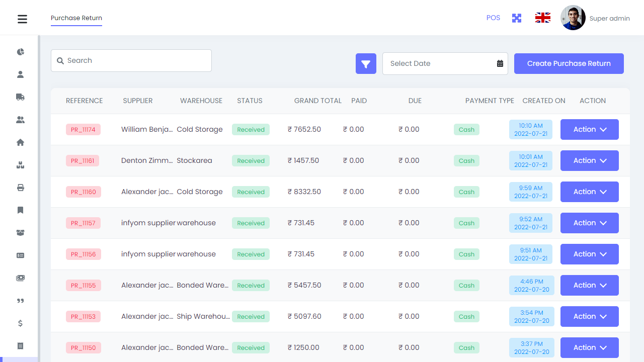Click the warehouse home icon
The image size is (644, 362).
pyautogui.click(x=20, y=142)
